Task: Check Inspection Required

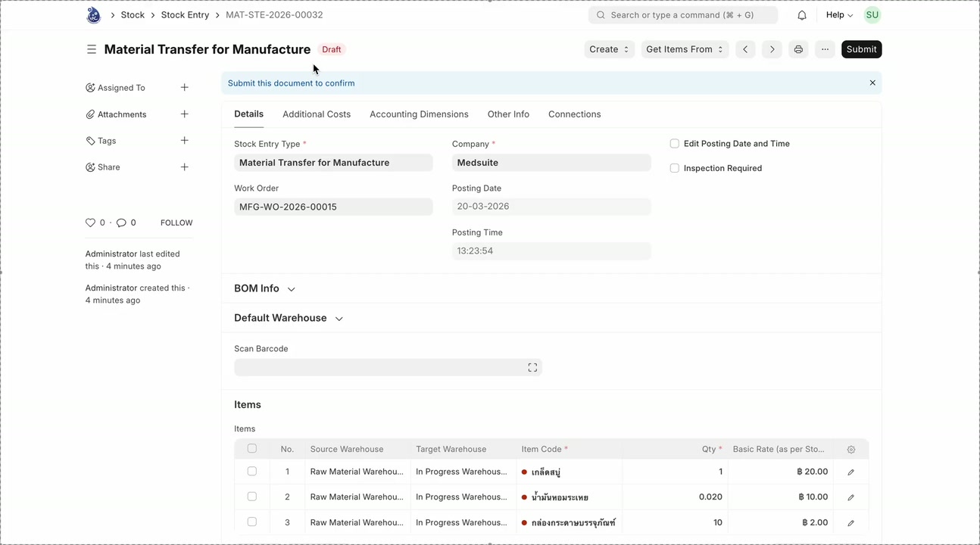Action: click(674, 168)
